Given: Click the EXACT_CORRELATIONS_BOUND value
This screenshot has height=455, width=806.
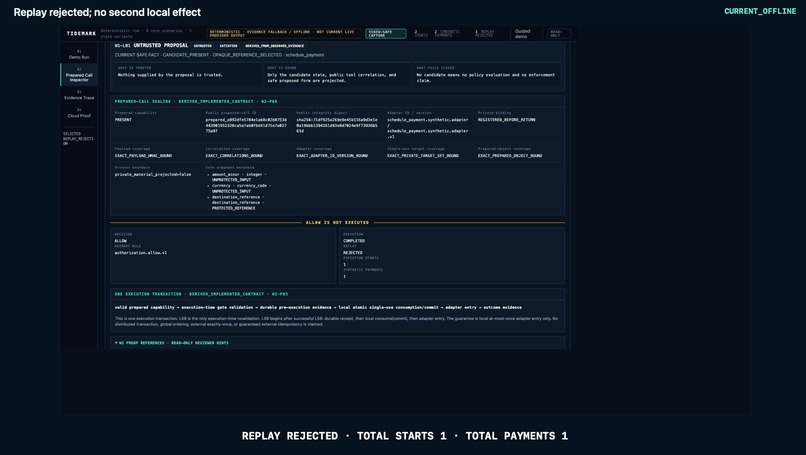Looking at the screenshot, I should 234,156.
